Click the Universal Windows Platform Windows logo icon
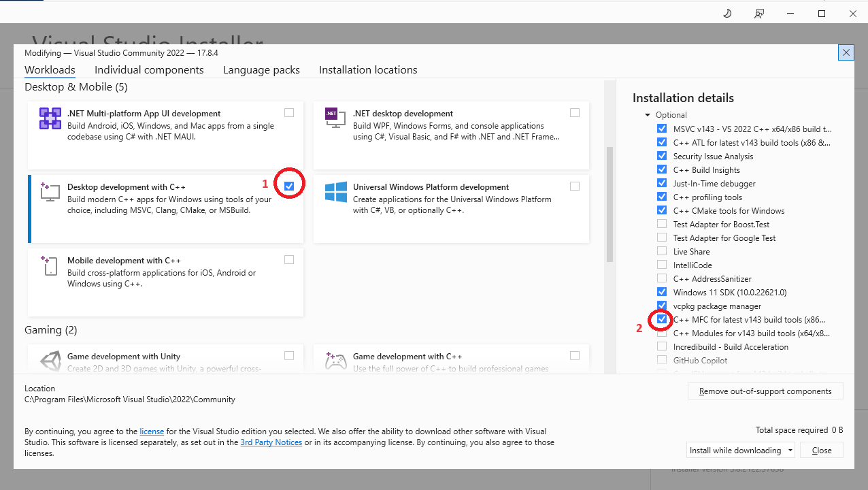868x490 pixels. tap(335, 192)
